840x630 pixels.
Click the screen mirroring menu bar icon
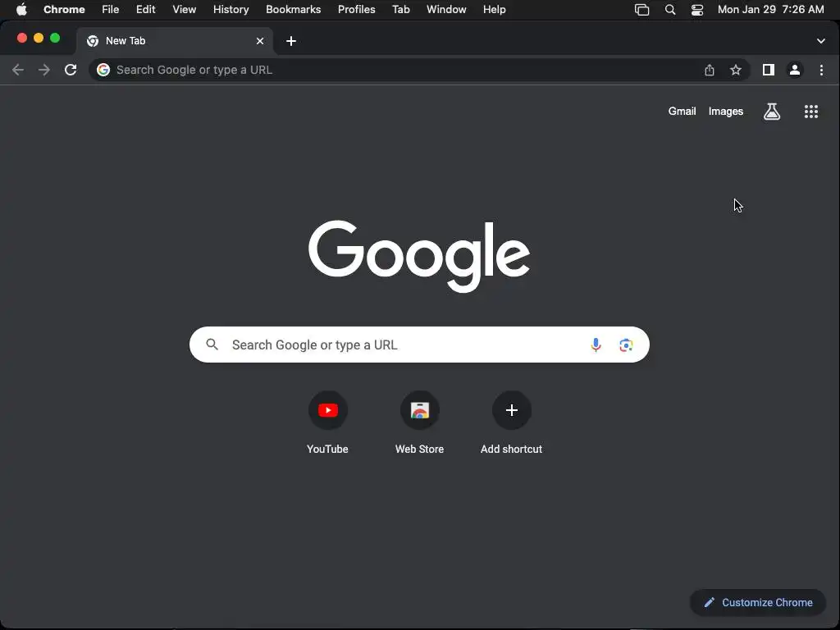point(641,10)
